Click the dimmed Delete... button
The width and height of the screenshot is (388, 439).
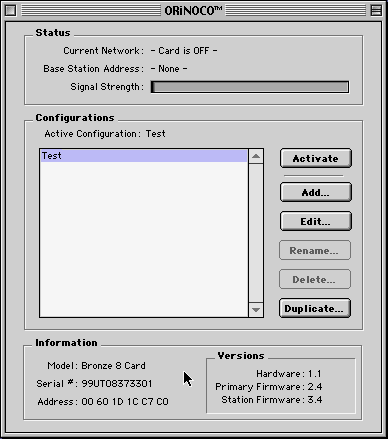pos(315,279)
